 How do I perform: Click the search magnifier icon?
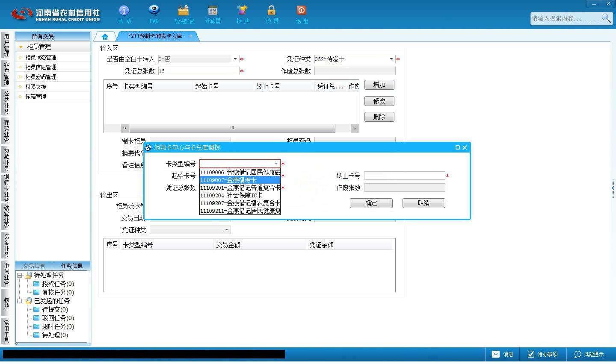pos(606,18)
